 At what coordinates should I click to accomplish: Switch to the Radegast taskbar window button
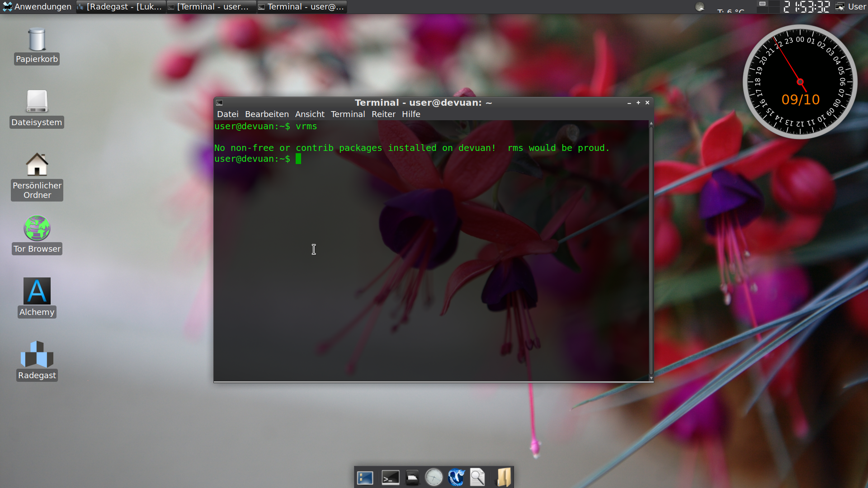pyautogui.click(x=121, y=6)
